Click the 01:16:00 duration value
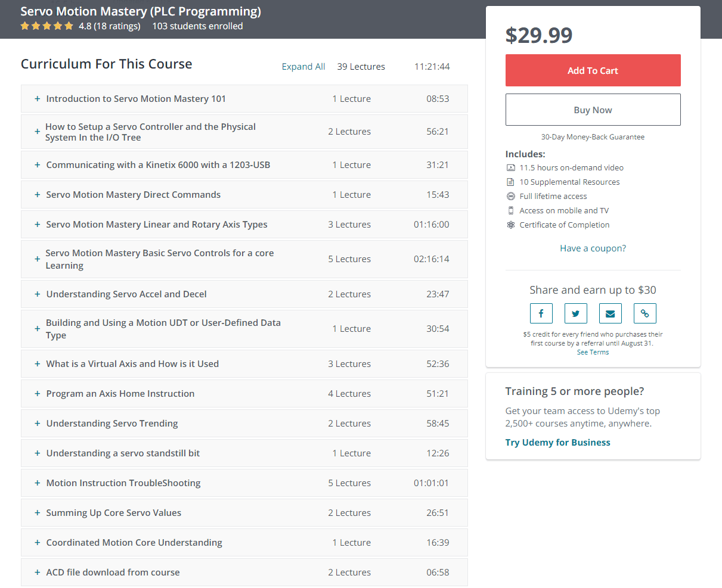Screen dimensions: 722x588 432,225
